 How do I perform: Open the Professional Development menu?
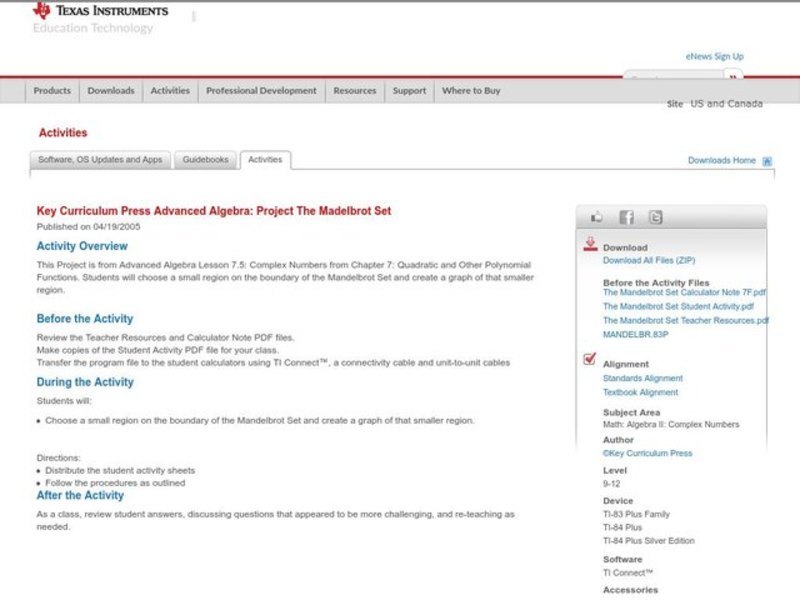tap(261, 91)
